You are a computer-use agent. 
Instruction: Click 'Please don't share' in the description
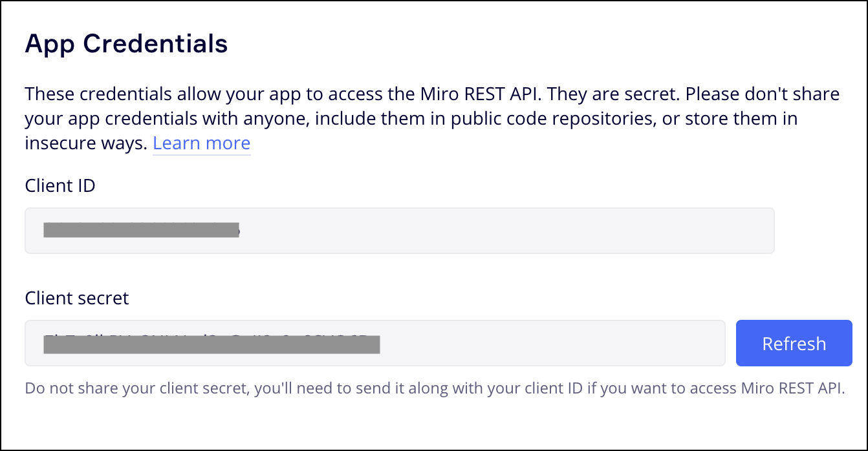tap(762, 94)
